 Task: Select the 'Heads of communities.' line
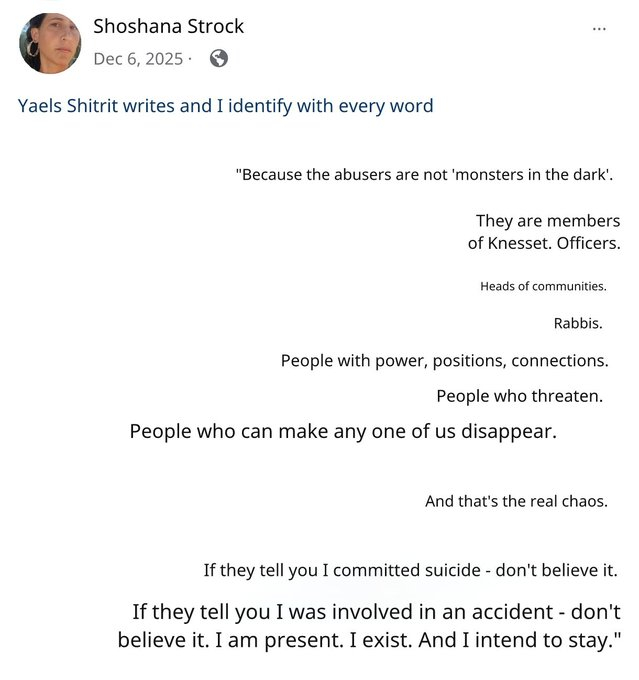[x=543, y=286]
